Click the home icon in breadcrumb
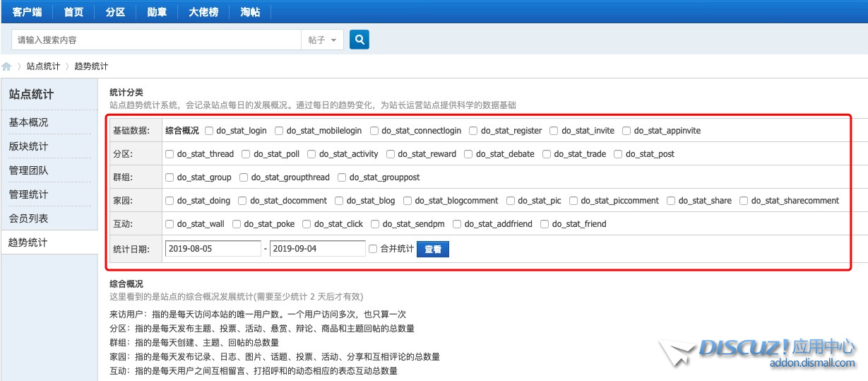Viewport: 868px width, 381px height. coord(7,66)
